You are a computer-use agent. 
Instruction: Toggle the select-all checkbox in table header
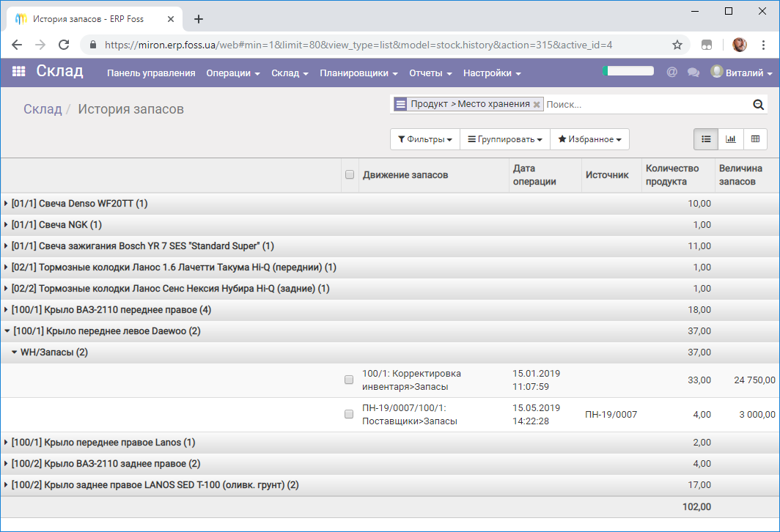pos(350,174)
